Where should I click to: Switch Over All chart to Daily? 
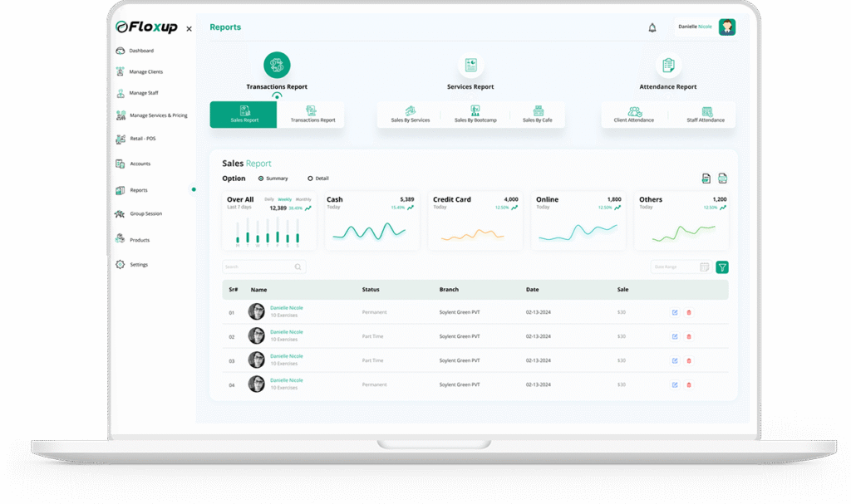tap(269, 199)
